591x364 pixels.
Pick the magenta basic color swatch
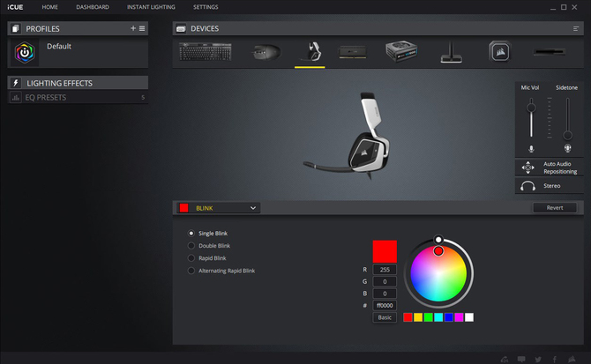[x=459, y=317]
